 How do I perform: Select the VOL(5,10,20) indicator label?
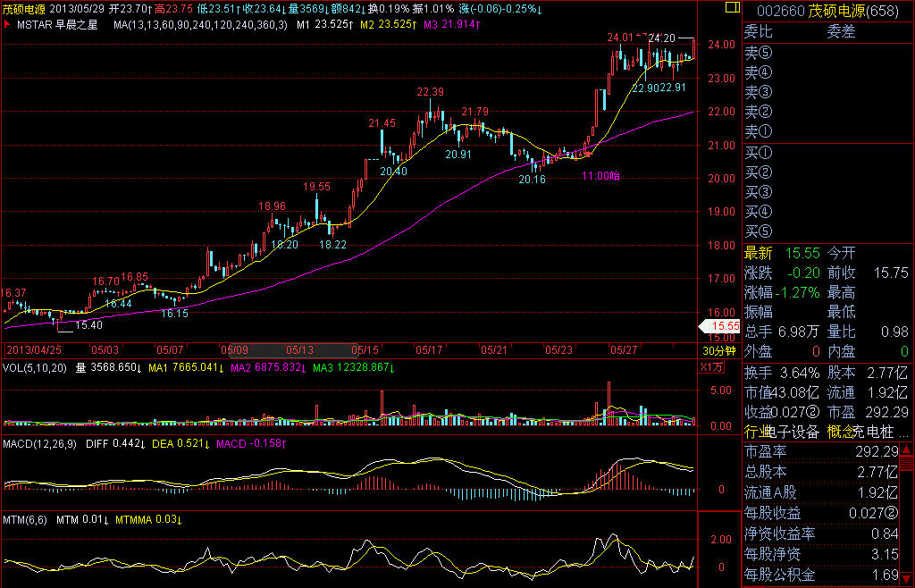36,366
